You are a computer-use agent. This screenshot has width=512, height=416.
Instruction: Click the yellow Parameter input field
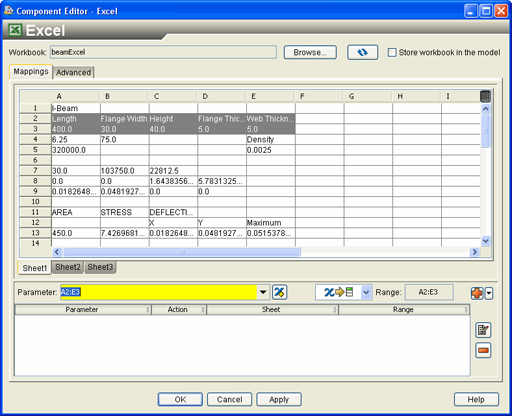pyautogui.click(x=159, y=292)
